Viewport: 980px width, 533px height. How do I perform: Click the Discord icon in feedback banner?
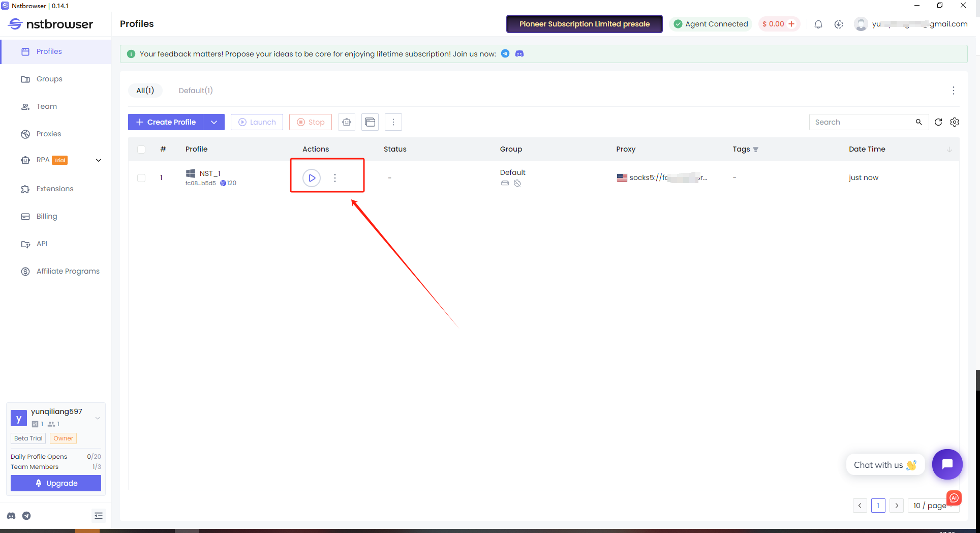click(519, 54)
